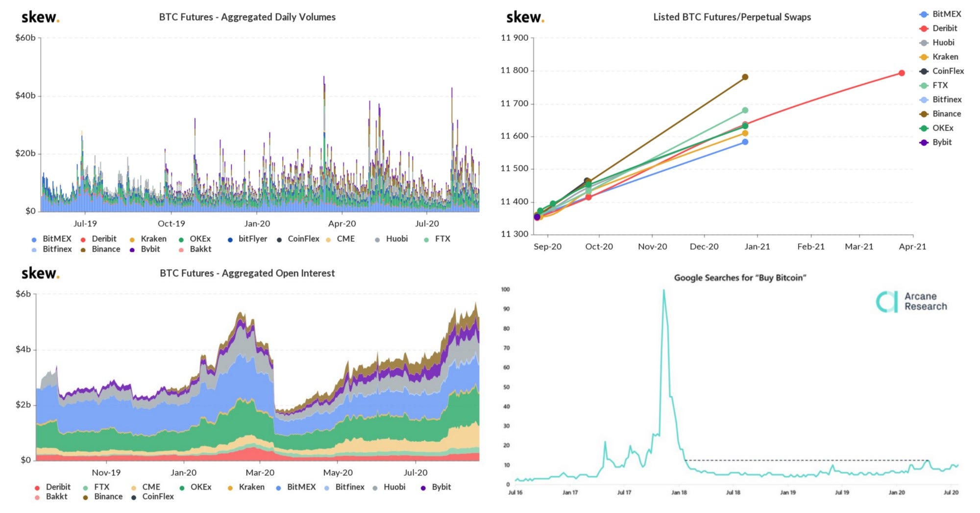The width and height of the screenshot is (980, 513).
Task: Click the $60b axis label on Daily Volumes
Action: pyautogui.click(x=25, y=38)
